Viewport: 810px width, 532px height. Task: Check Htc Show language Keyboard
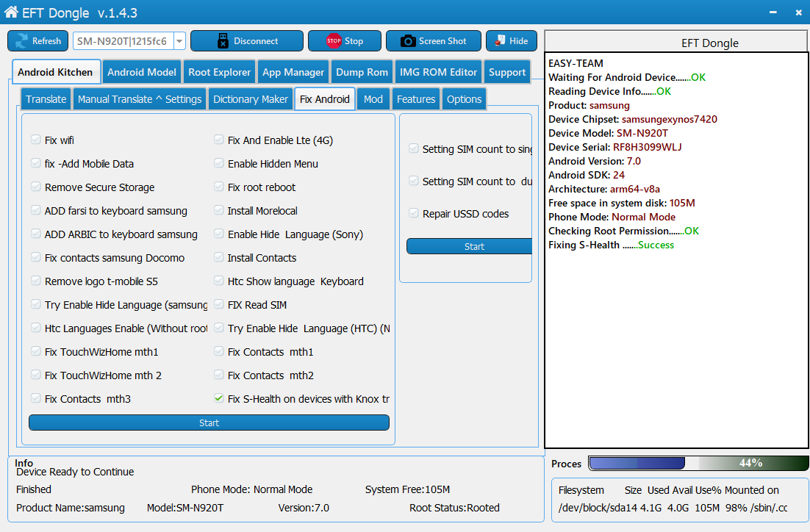[x=218, y=281]
